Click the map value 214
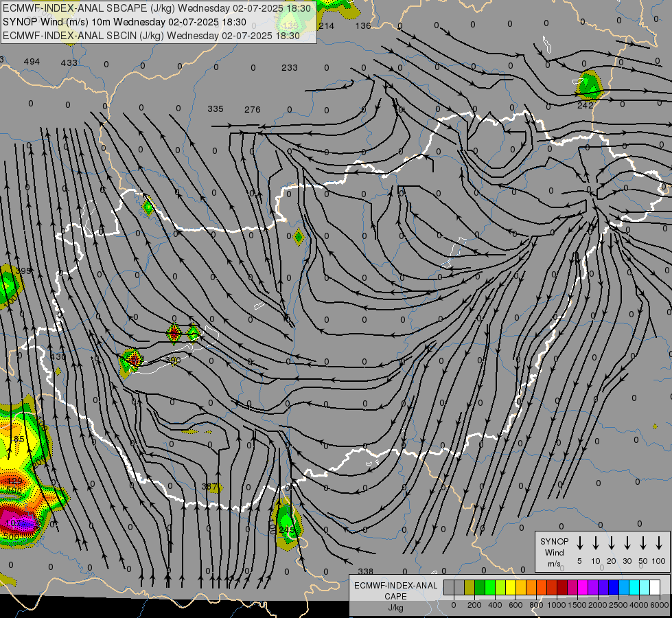Screen dimensions: 672x618 tap(326, 25)
